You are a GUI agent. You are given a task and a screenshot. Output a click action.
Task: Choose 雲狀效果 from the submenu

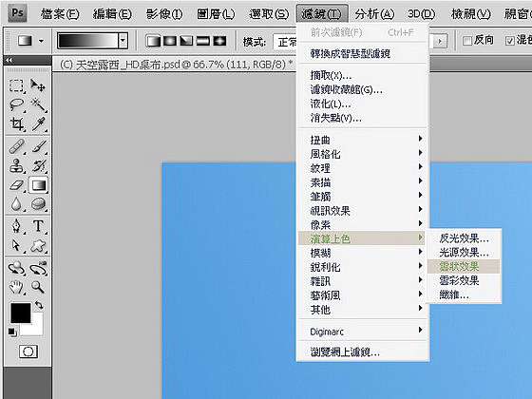pos(464,266)
